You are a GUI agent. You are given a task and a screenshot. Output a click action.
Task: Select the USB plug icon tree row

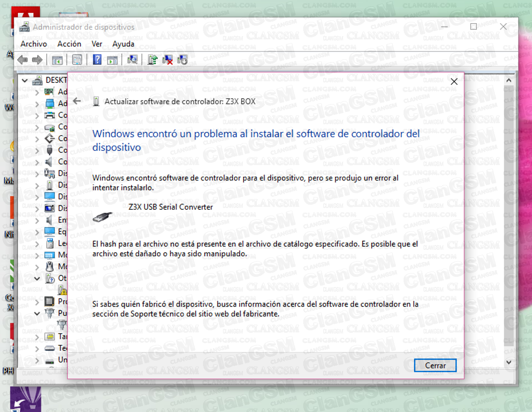point(56,150)
